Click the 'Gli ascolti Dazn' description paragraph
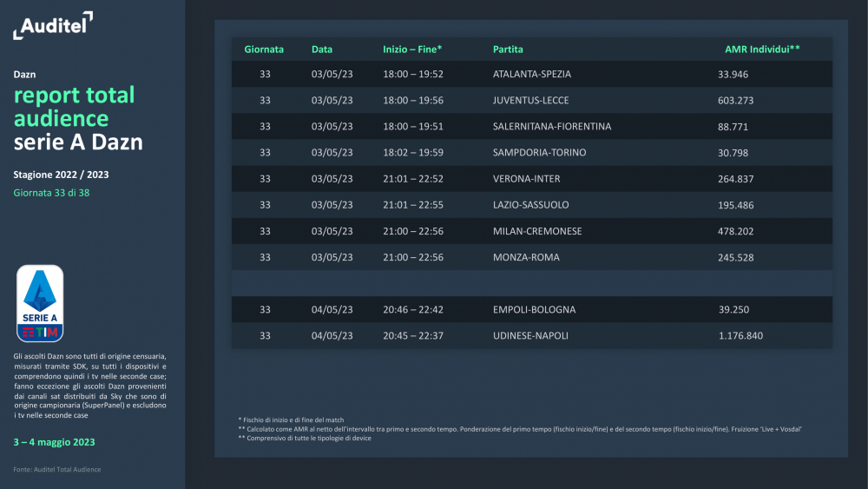Screen dimensions: 868x489 pyautogui.click(x=90, y=386)
